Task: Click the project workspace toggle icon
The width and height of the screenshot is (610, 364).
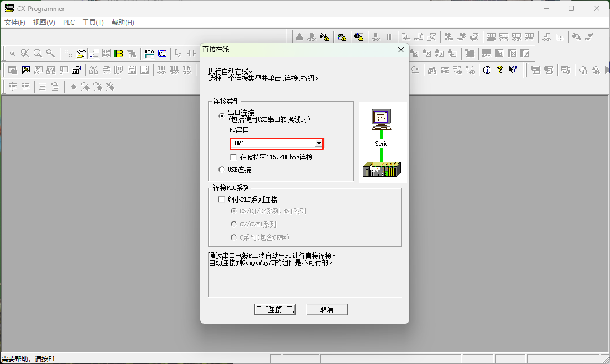Action: 13,70
